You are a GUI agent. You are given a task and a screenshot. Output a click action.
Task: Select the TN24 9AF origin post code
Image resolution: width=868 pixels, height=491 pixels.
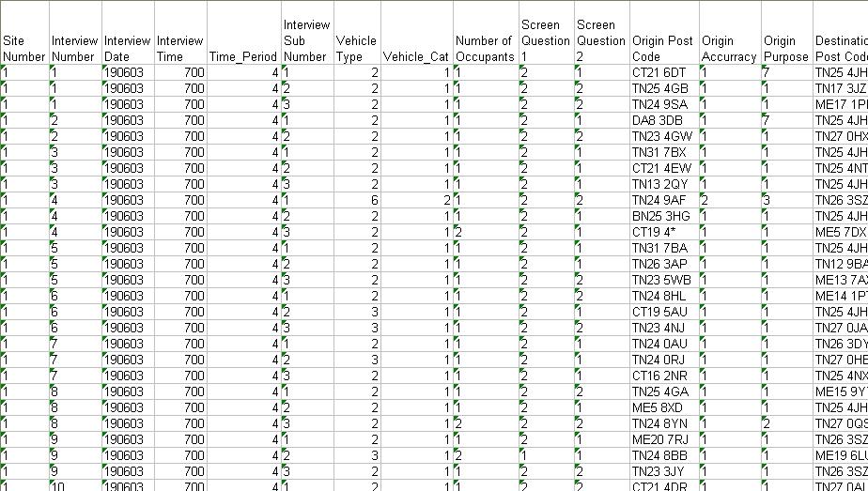(665, 200)
